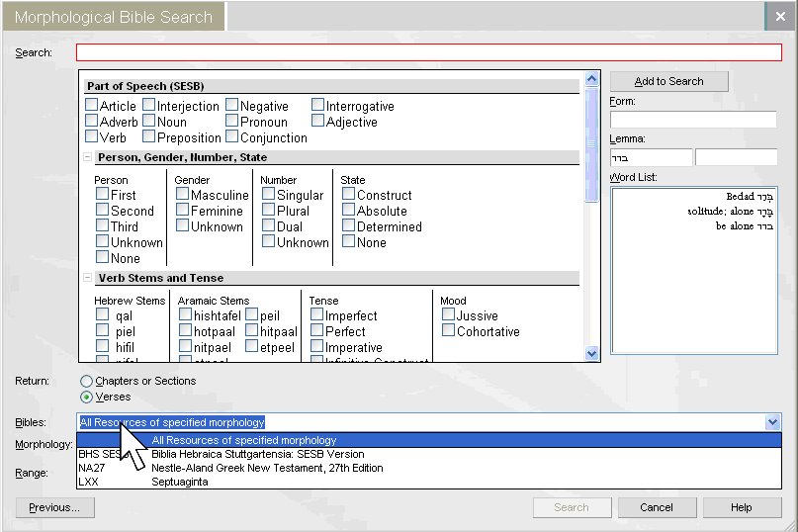Viewport: 798px width, 532px height.
Task: Select the Imperfect tense checkbox
Action: 317,314
